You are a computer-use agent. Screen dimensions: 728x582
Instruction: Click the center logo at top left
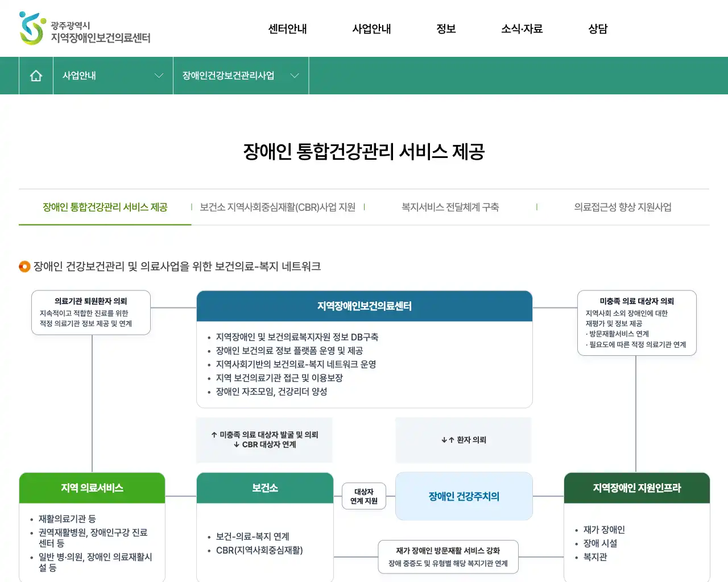tap(85, 28)
